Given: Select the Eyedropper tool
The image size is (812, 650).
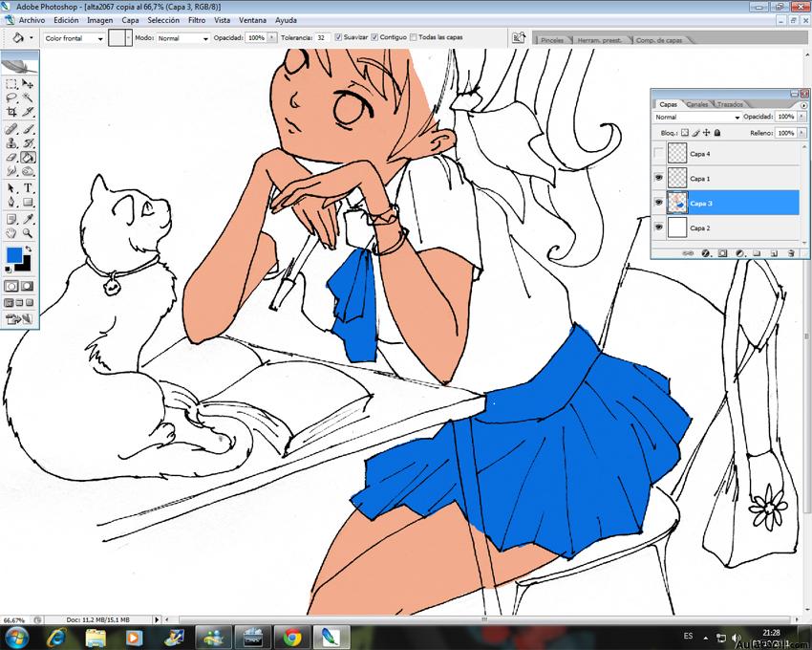Looking at the screenshot, I should pyautogui.click(x=28, y=219).
